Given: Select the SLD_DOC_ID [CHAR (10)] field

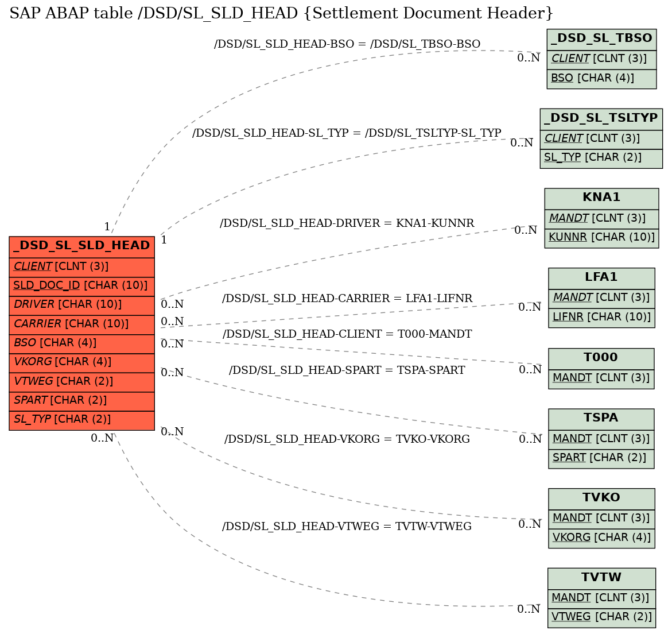Looking at the screenshot, I should [x=82, y=285].
